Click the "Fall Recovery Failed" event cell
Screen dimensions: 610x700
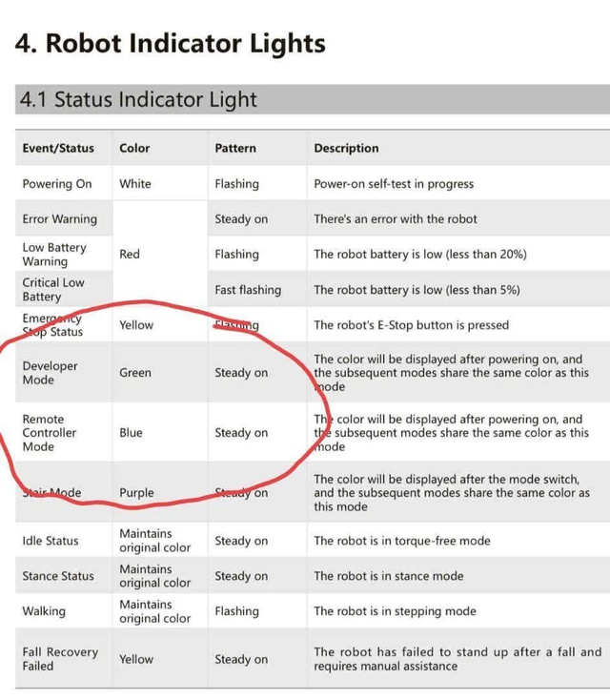point(60,659)
